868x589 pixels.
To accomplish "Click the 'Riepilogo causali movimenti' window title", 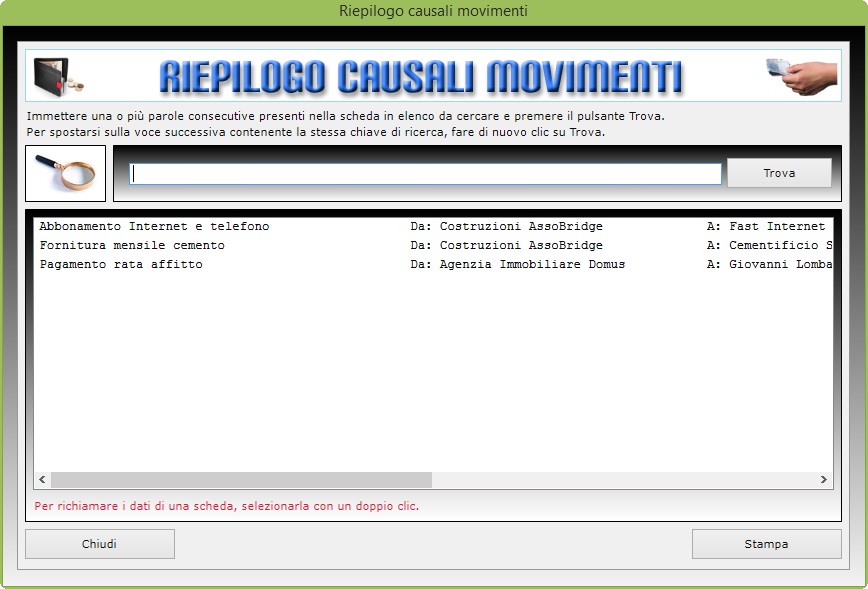I will [433, 11].
